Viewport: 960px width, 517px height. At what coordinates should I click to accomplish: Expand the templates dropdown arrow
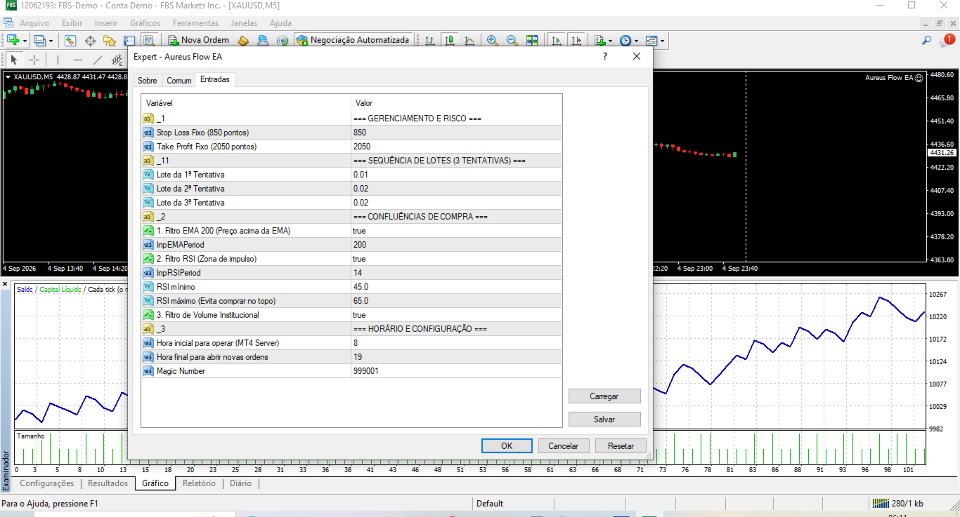(662, 41)
